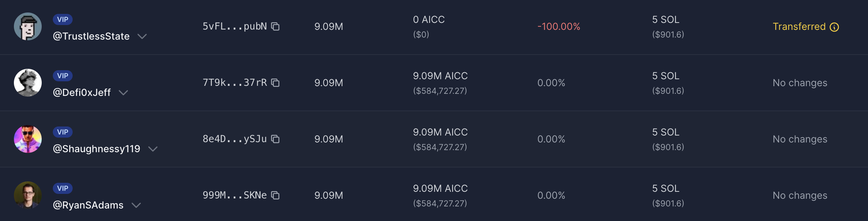
Task: Expand the @TrustlessState row chevron
Action: [x=142, y=36]
